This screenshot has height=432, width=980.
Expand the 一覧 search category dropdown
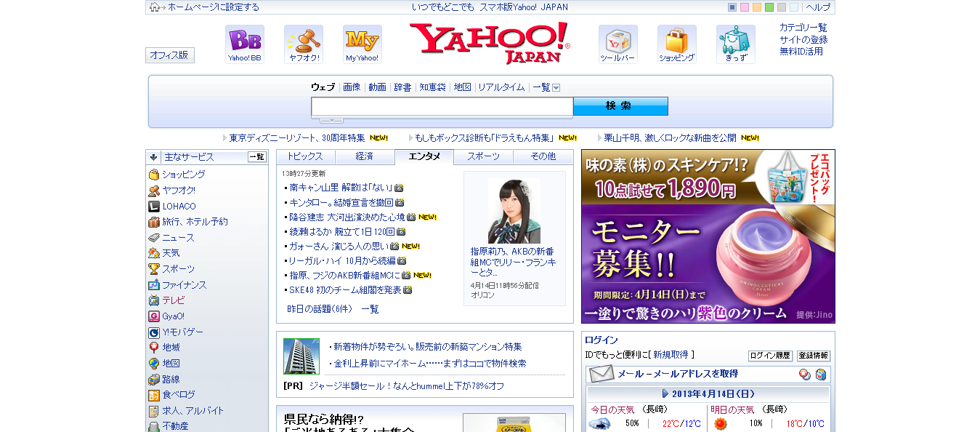(556, 87)
